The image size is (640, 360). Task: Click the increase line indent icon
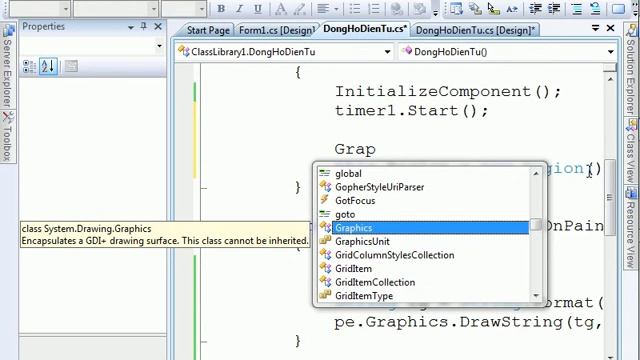(554, 9)
